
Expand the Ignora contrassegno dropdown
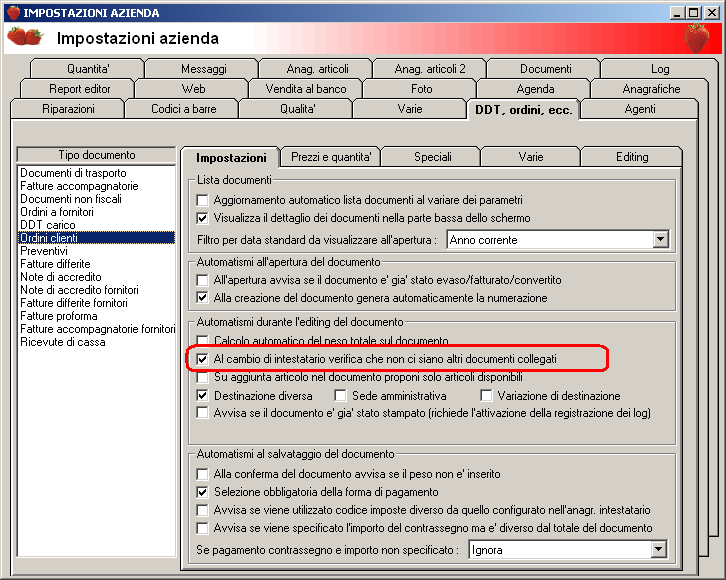[658, 550]
